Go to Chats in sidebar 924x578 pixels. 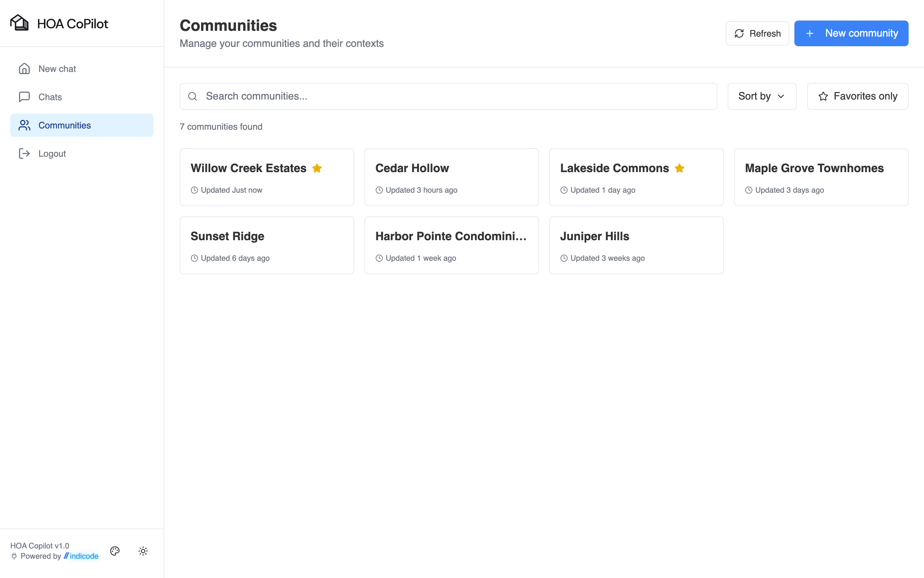click(82, 97)
